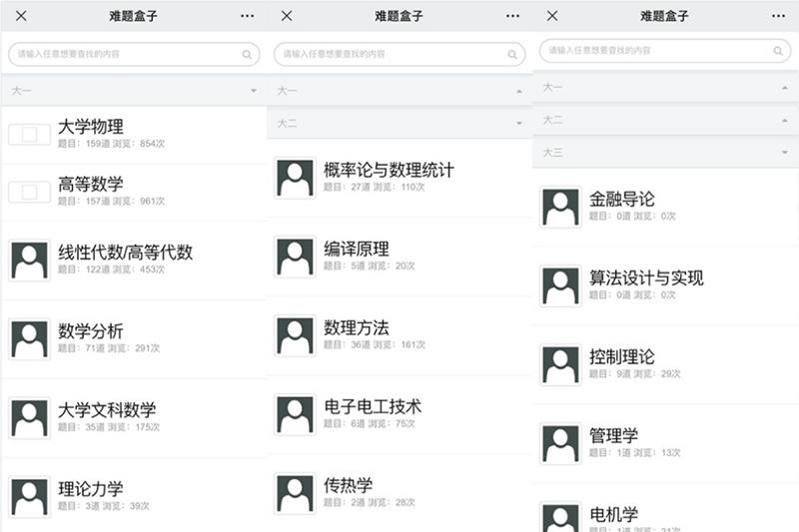This screenshot has height=532, width=799.
Task: Select the 算法设计与实现 course title
Action: point(646,277)
